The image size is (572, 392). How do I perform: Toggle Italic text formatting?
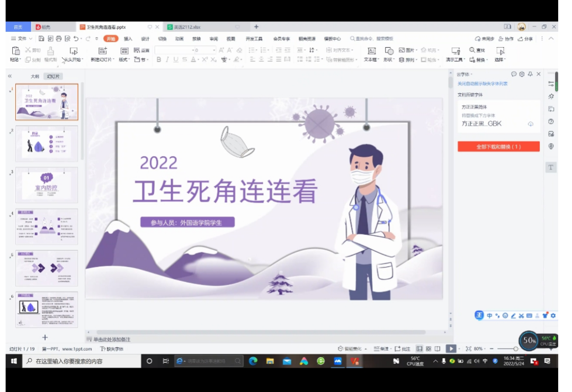(167, 60)
